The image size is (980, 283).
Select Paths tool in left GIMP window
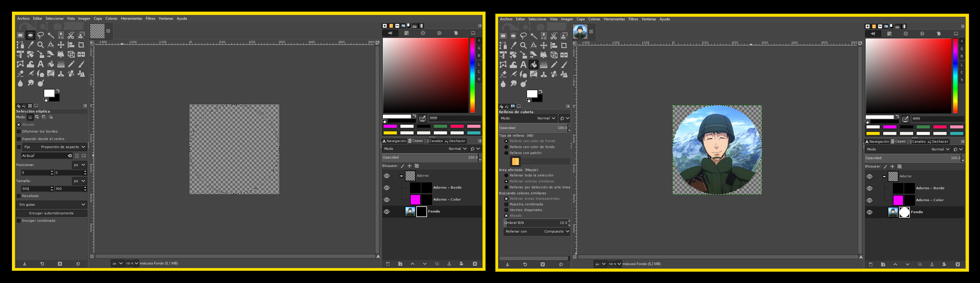pos(20,45)
